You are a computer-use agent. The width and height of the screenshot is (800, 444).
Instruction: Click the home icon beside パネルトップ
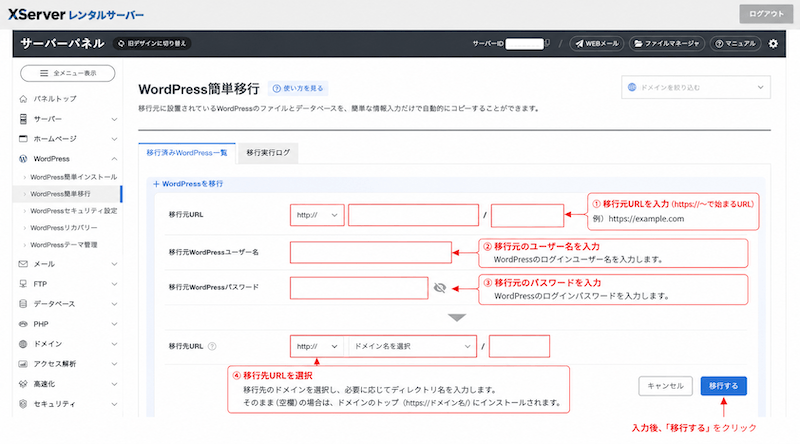tap(23, 98)
